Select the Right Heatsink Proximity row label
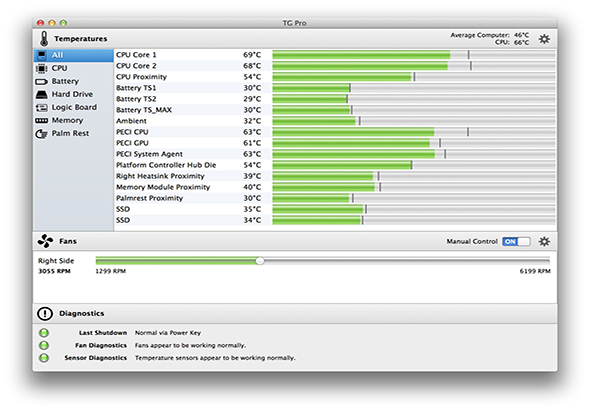 pos(160,176)
